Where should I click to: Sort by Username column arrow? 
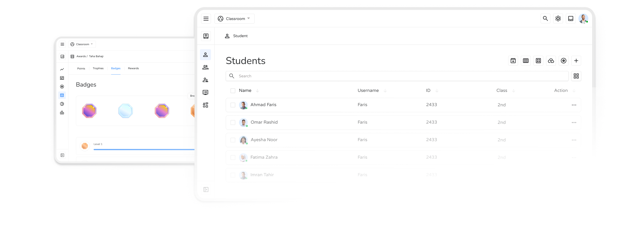[385, 91]
